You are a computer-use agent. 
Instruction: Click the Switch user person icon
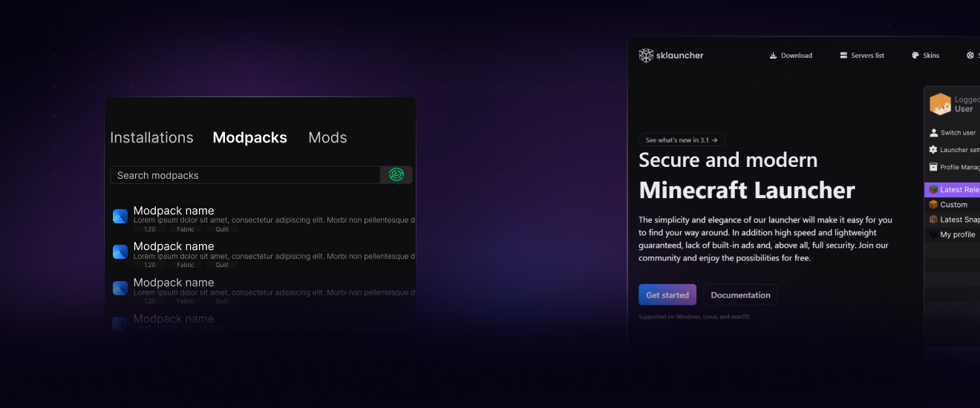coord(933,133)
